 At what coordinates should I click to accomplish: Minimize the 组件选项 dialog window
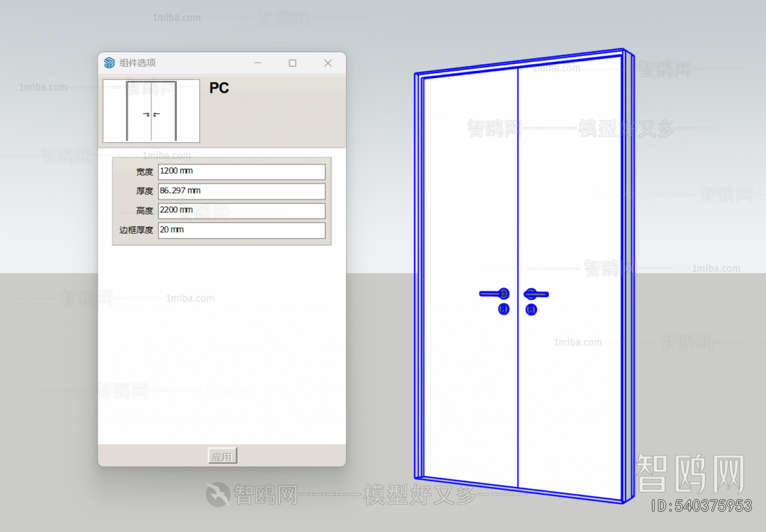point(258,62)
